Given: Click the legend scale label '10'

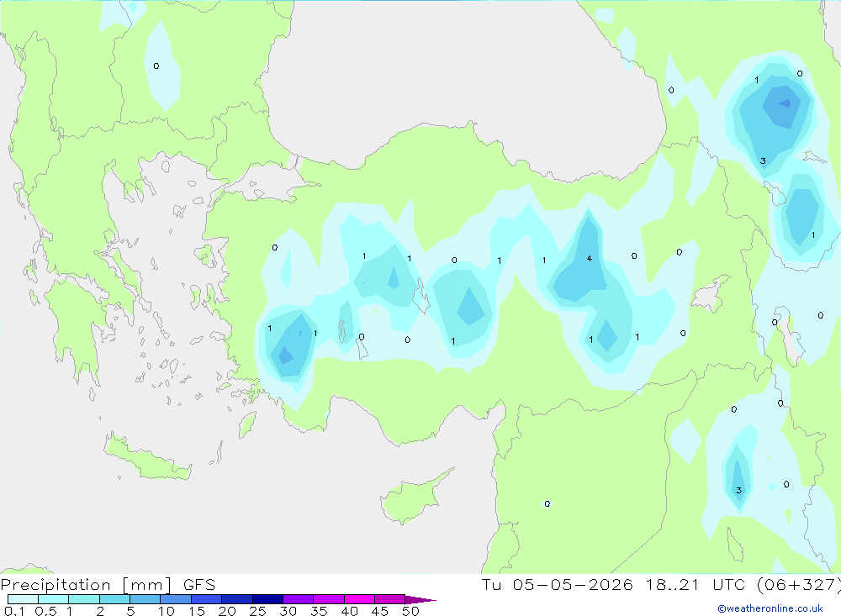Looking at the screenshot, I should tap(167, 611).
